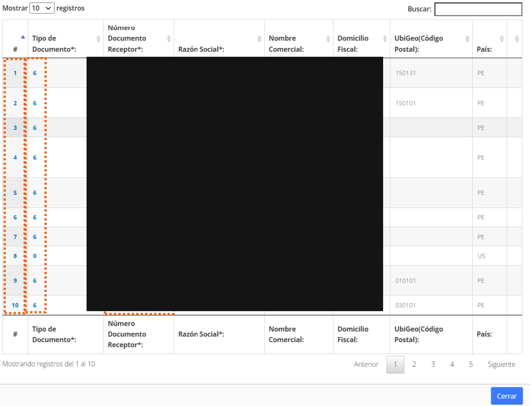Click document type 6 in row 1
532x406 pixels.
click(x=35, y=73)
